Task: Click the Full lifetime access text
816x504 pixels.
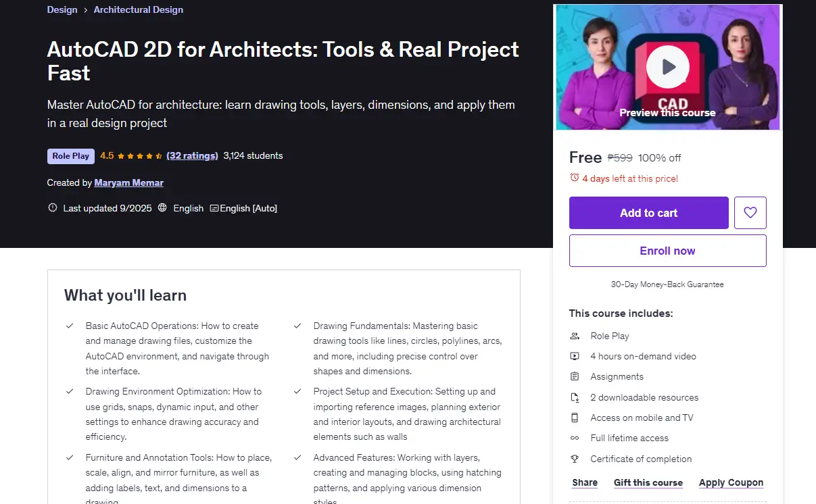Action: [x=629, y=438]
